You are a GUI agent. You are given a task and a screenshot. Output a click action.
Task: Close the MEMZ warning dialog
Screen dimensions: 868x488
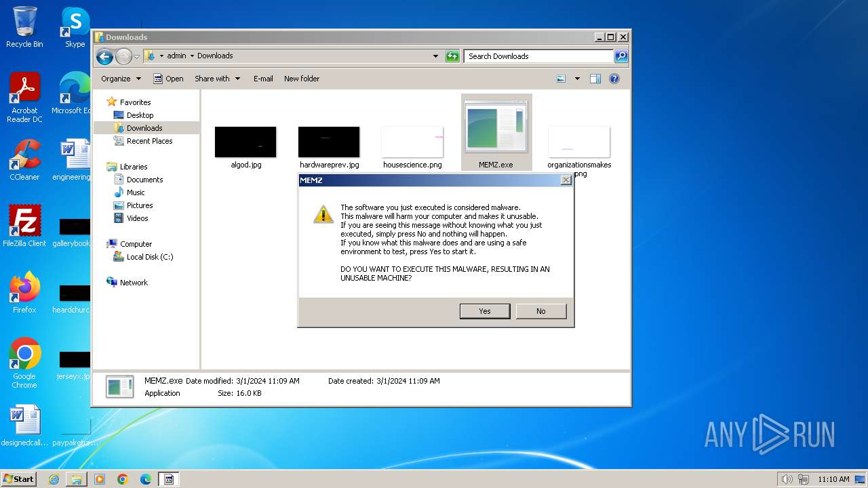tap(566, 180)
